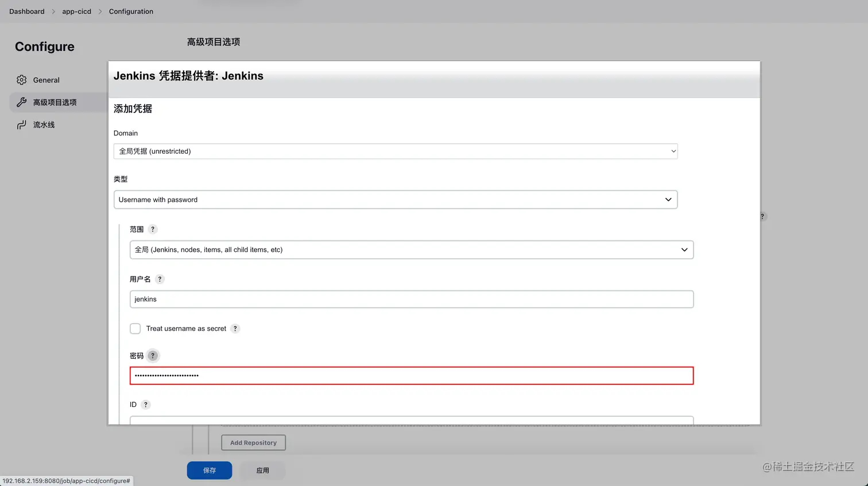This screenshot has height=486, width=868.
Task: Click the help icon right of dialog
Action: click(762, 216)
